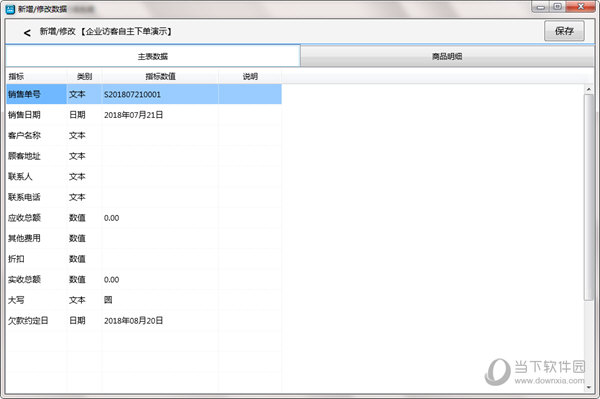
Task: Select the 折扣 row label
Action: [x=16, y=259]
